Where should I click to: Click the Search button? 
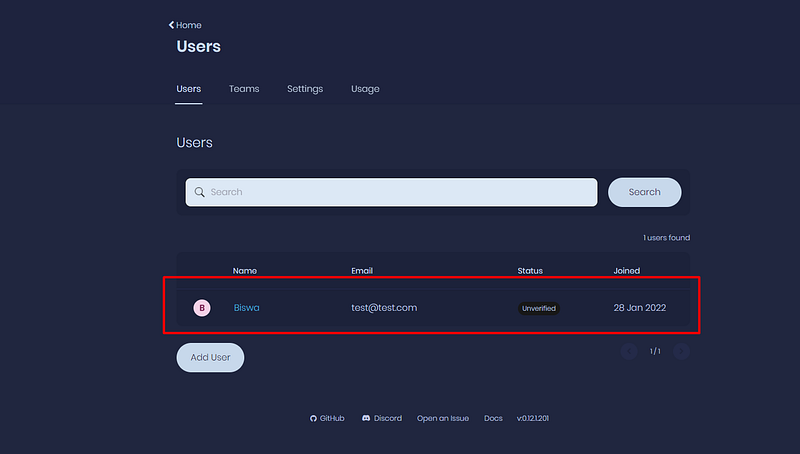(644, 192)
